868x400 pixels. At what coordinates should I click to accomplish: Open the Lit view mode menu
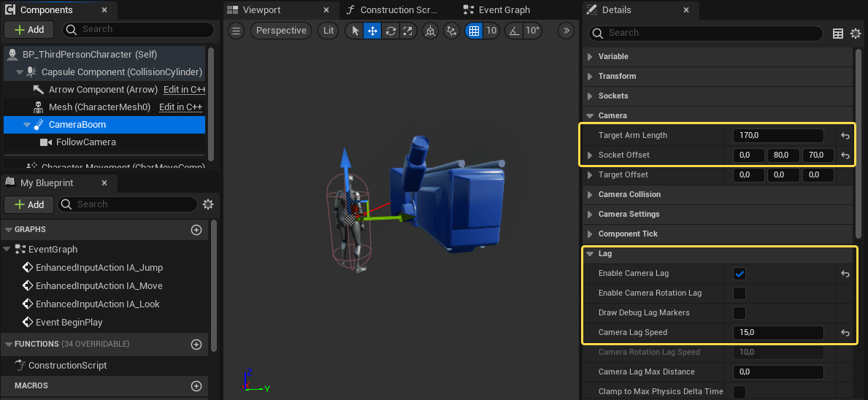coord(329,31)
